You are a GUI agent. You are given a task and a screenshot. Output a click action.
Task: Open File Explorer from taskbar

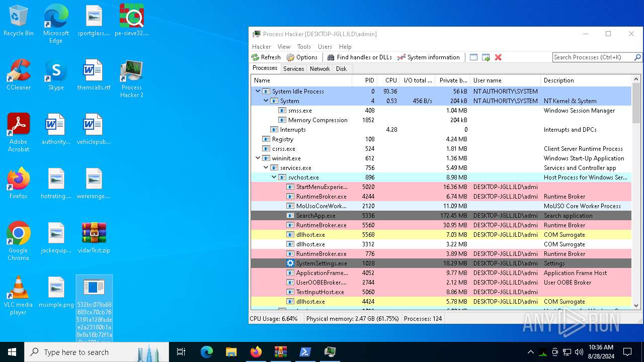point(231,352)
